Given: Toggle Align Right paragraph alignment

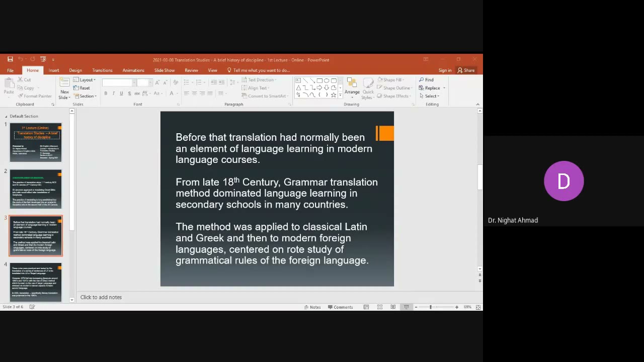Looking at the screenshot, I should (x=202, y=94).
